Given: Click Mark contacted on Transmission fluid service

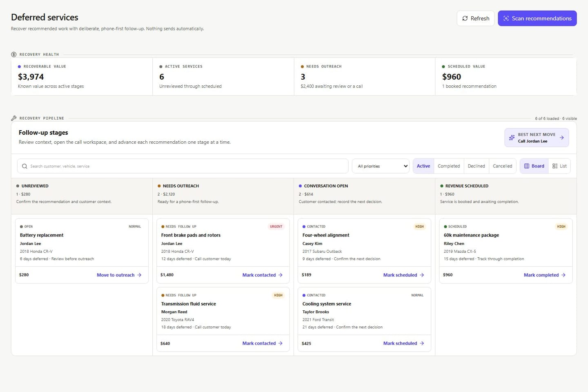Looking at the screenshot, I should (263, 343).
